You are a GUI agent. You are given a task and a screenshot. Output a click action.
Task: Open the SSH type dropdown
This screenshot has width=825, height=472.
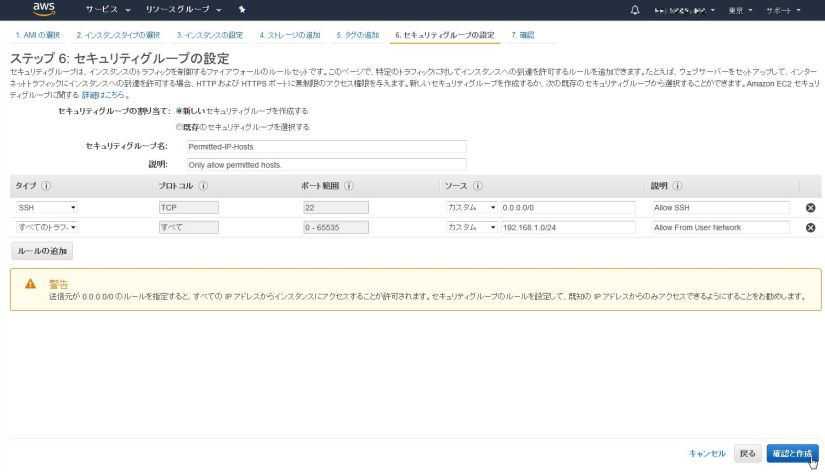[46, 208]
